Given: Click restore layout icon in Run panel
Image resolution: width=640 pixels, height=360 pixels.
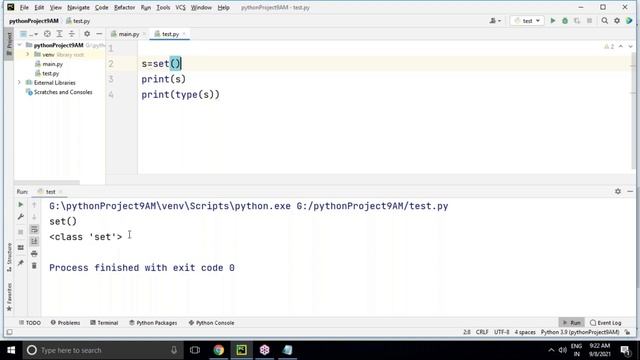Looking at the screenshot, I should click(20, 247).
